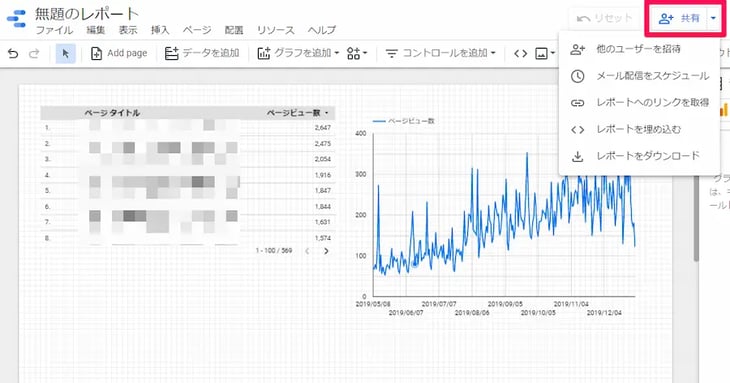Image resolution: width=730 pixels, height=383 pixels.
Task: Click the リセット button
Action: coord(604,19)
